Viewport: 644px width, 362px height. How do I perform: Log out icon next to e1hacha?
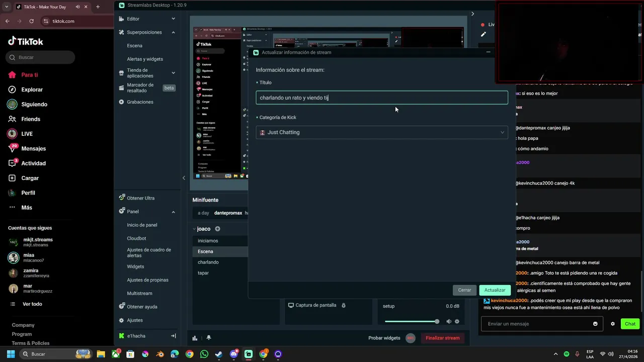(x=173, y=336)
